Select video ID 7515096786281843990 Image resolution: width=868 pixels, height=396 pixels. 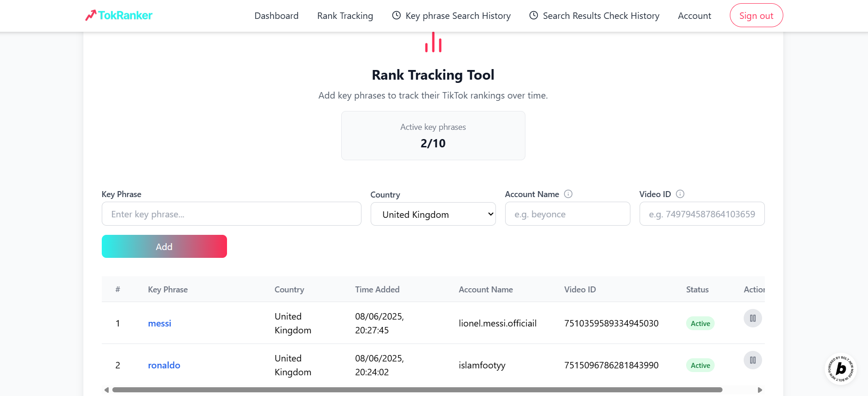611,365
